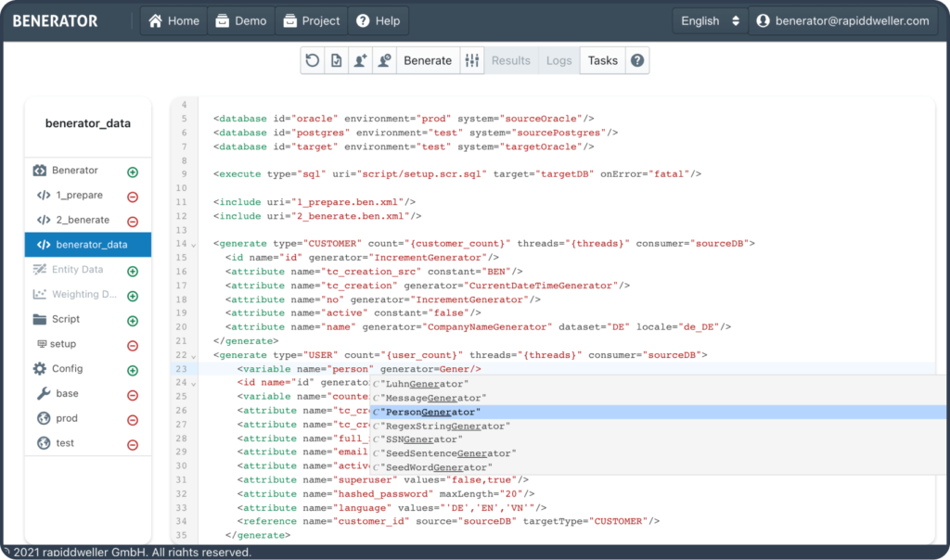950x560 pixels.
Task: Add a new Script with plus icon
Action: 133,321
